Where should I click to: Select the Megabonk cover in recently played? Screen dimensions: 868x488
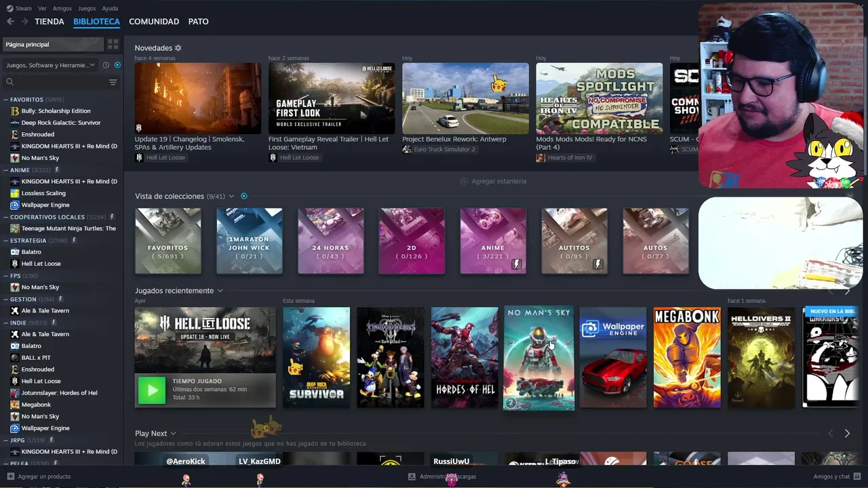687,358
